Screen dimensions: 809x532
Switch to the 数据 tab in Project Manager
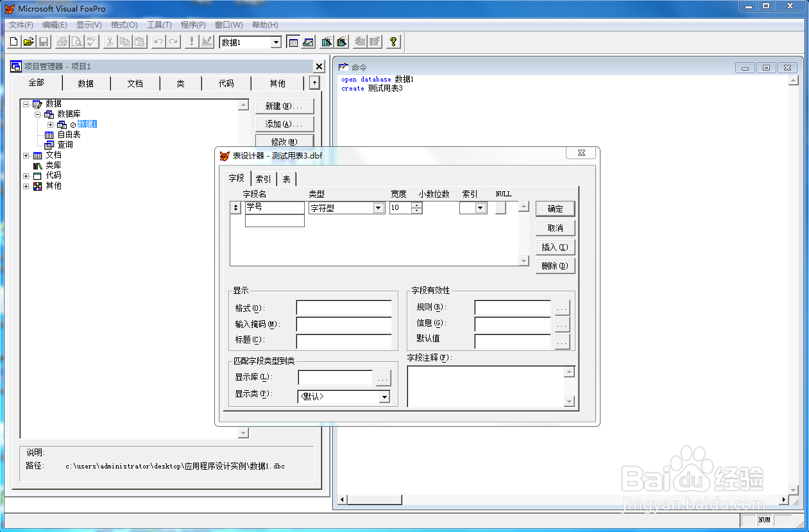[x=86, y=83]
